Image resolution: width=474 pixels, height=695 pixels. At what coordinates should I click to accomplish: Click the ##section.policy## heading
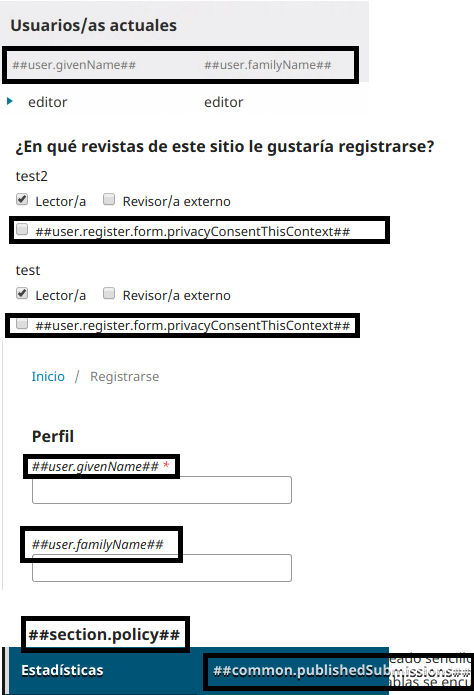pos(104,635)
